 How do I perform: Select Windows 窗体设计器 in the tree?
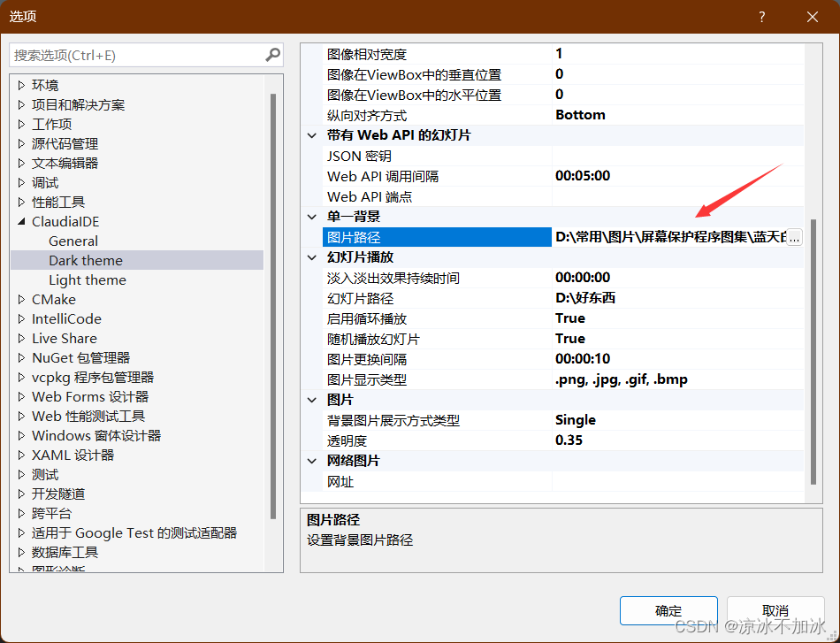(96, 436)
